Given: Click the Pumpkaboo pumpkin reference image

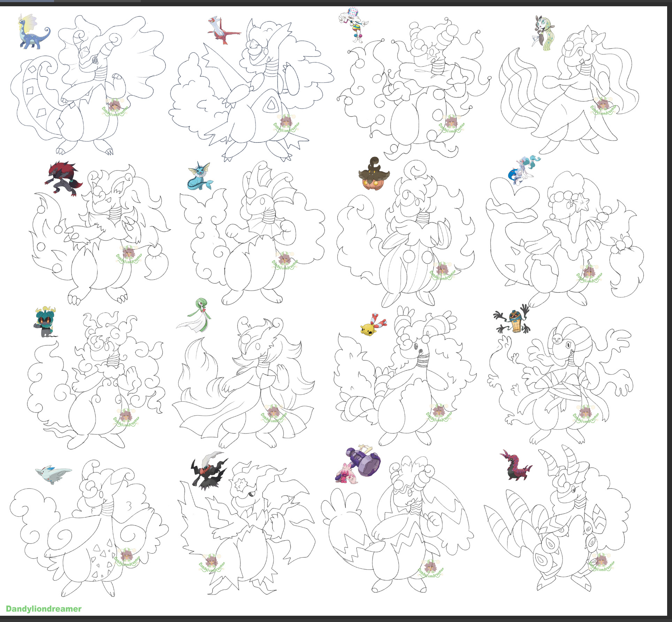Looking at the screenshot, I should click(x=374, y=173).
